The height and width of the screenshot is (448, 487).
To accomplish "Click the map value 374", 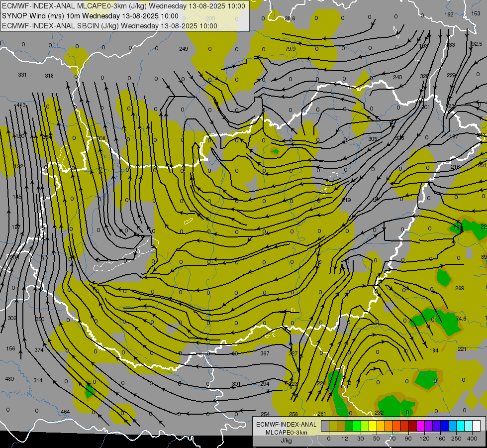I will (x=39, y=350).
